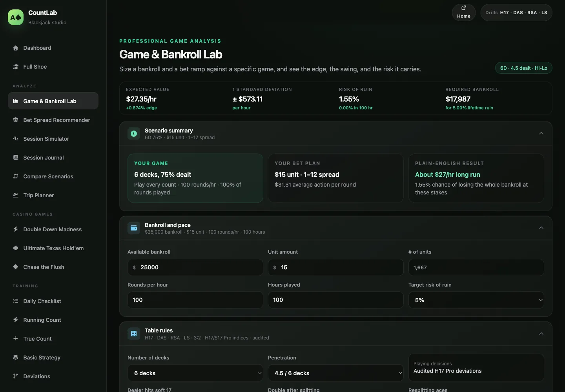This screenshot has width=565, height=392.
Task: Click the Compare Scenarios icon
Action: [16, 176]
